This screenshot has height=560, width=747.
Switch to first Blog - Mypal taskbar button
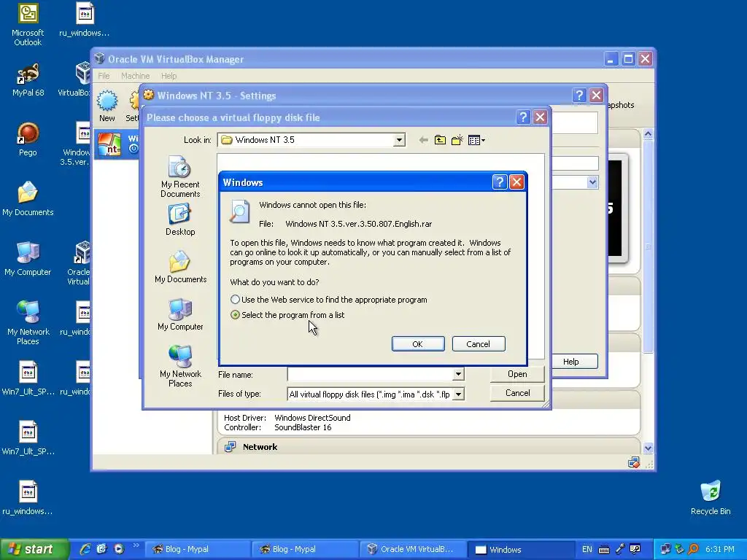click(196, 549)
